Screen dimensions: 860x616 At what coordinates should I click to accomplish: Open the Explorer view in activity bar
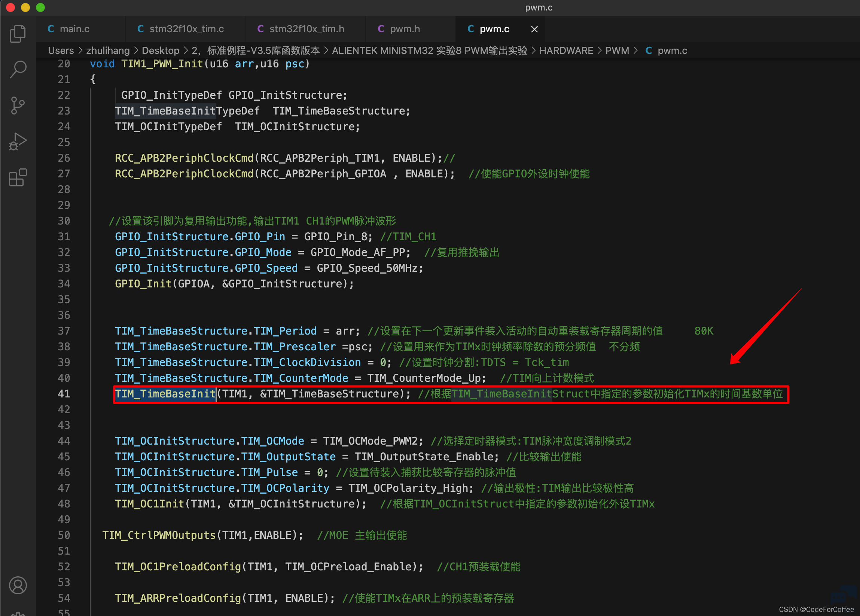[x=18, y=34]
